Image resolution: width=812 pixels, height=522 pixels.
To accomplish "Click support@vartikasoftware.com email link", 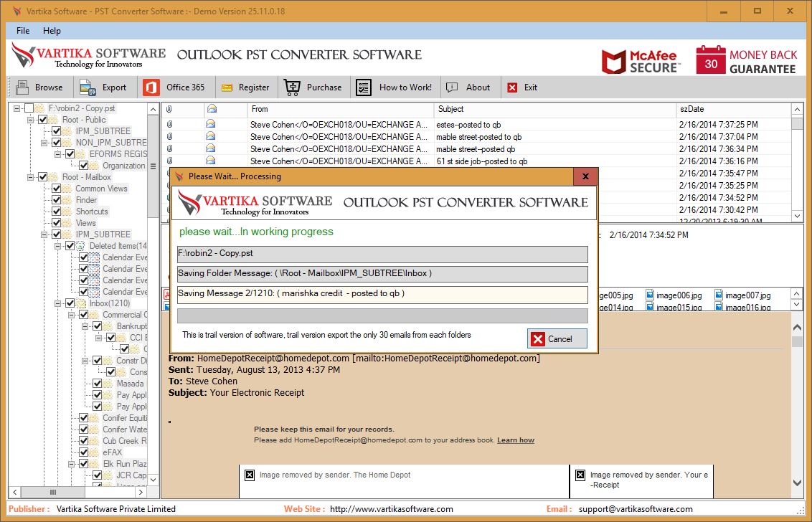I will tap(636, 509).
